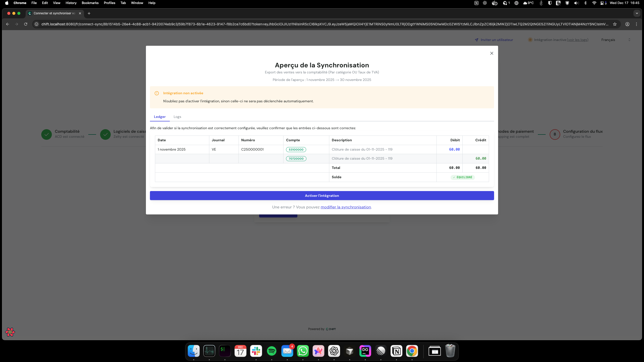The image size is (644, 362).
Task: Click the paper-plane icon beside 'Inviter un utilisateur'
Action: tap(476, 40)
